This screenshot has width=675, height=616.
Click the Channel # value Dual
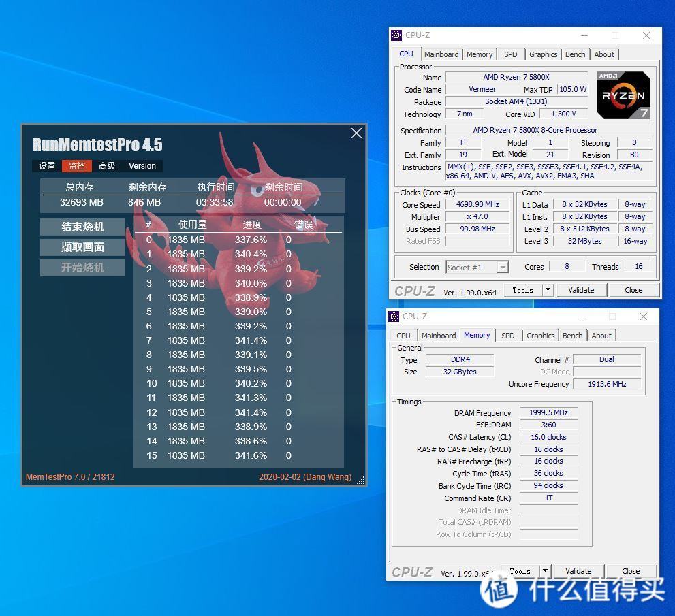607,359
